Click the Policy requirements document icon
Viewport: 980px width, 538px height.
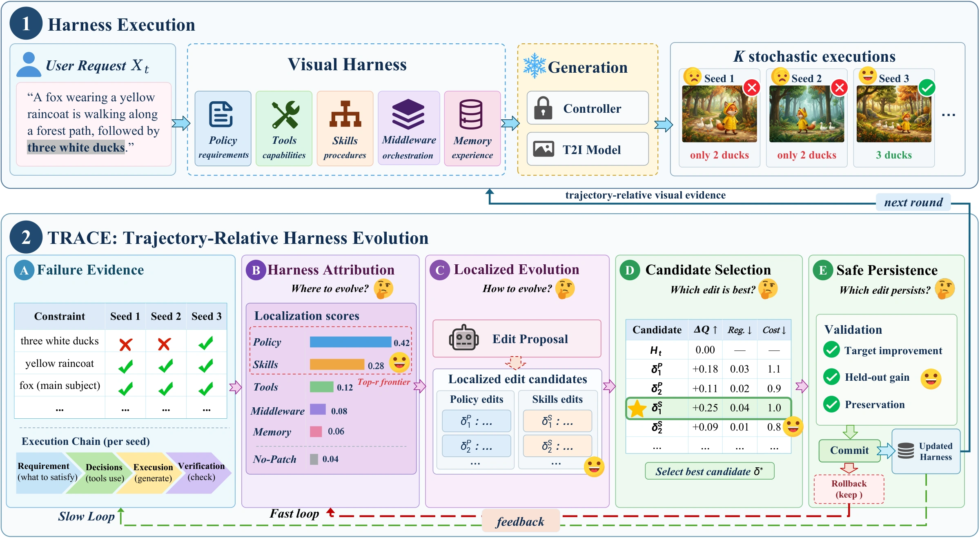[x=221, y=114]
